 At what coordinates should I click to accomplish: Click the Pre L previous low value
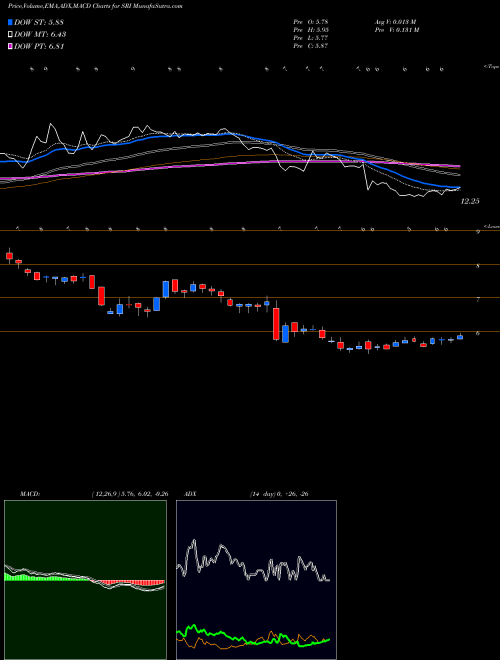pyautogui.click(x=311, y=38)
